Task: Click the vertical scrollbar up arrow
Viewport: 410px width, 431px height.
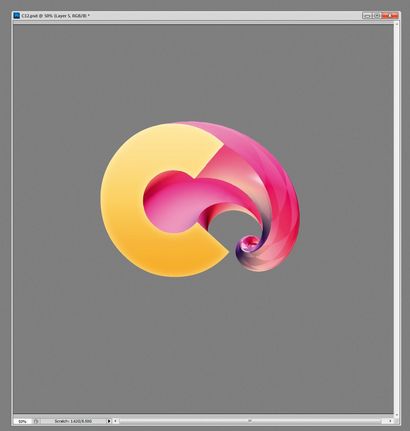Action: [396, 24]
